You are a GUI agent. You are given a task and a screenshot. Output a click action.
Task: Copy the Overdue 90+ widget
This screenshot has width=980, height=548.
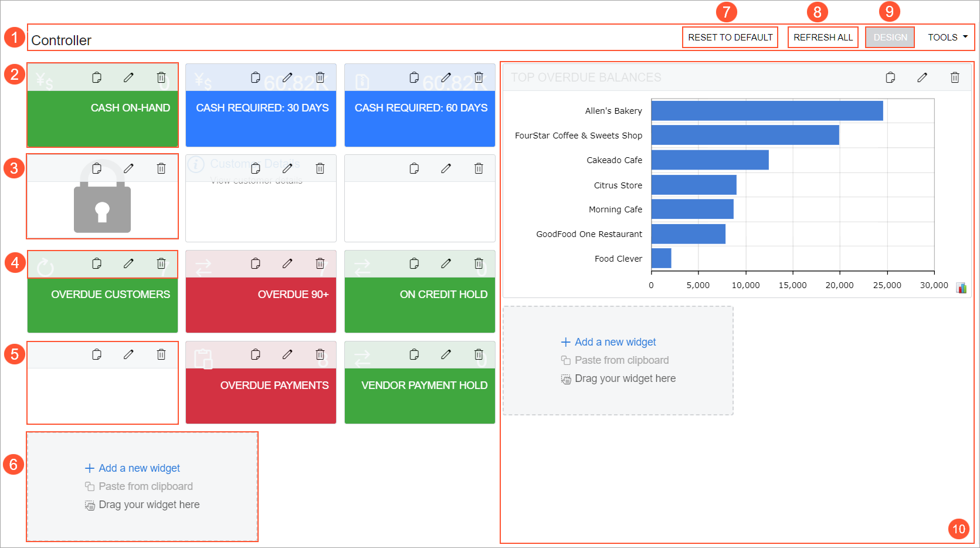tap(256, 263)
